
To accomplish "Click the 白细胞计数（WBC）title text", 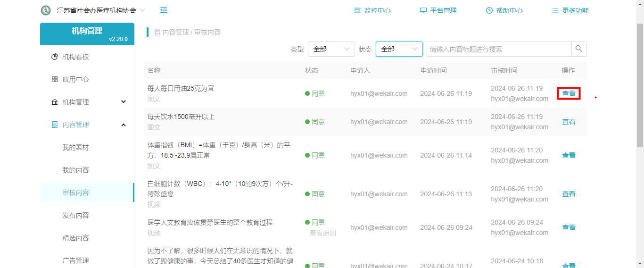I will tap(220, 189).
